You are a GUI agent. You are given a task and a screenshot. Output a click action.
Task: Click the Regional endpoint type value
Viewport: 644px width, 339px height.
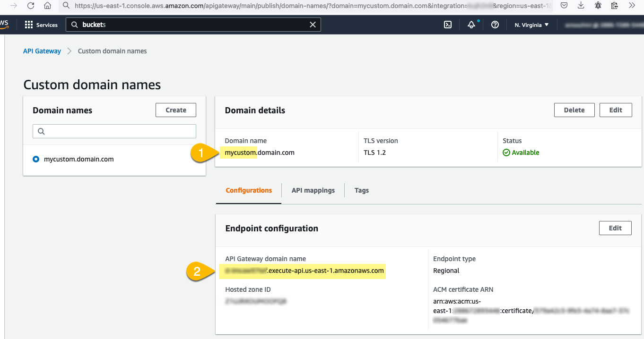446,271
